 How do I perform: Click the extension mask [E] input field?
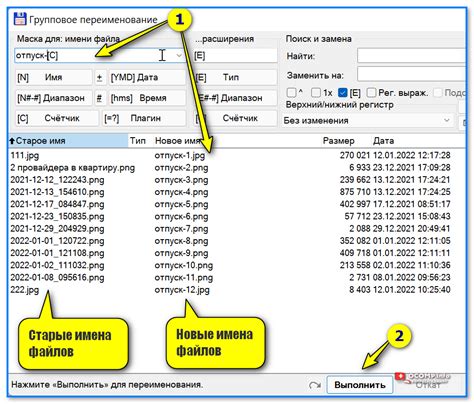click(x=235, y=55)
